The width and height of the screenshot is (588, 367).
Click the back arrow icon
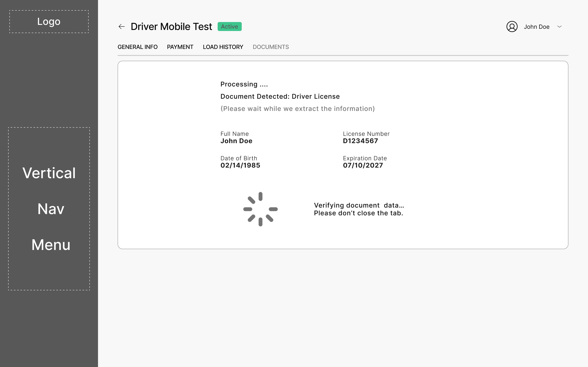(x=121, y=27)
